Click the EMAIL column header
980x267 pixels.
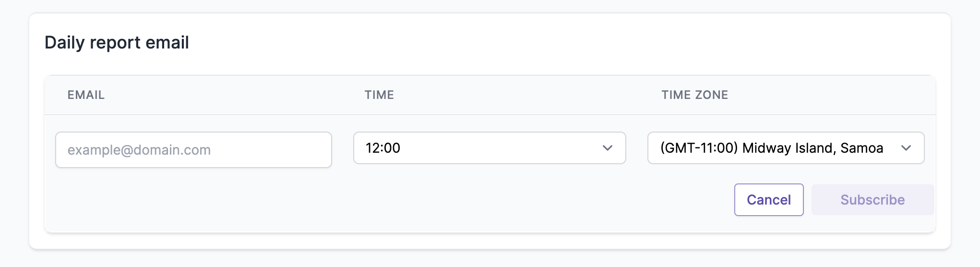click(86, 95)
